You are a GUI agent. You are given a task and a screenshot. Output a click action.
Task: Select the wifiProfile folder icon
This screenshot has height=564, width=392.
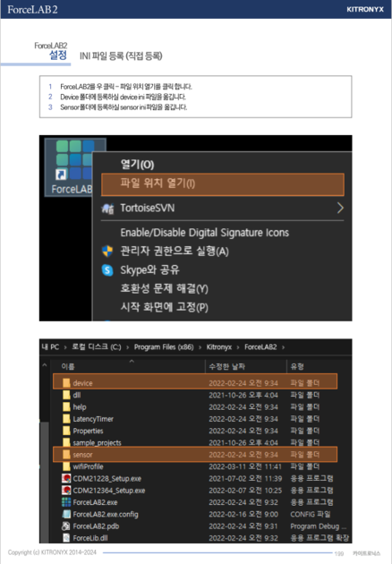66,466
